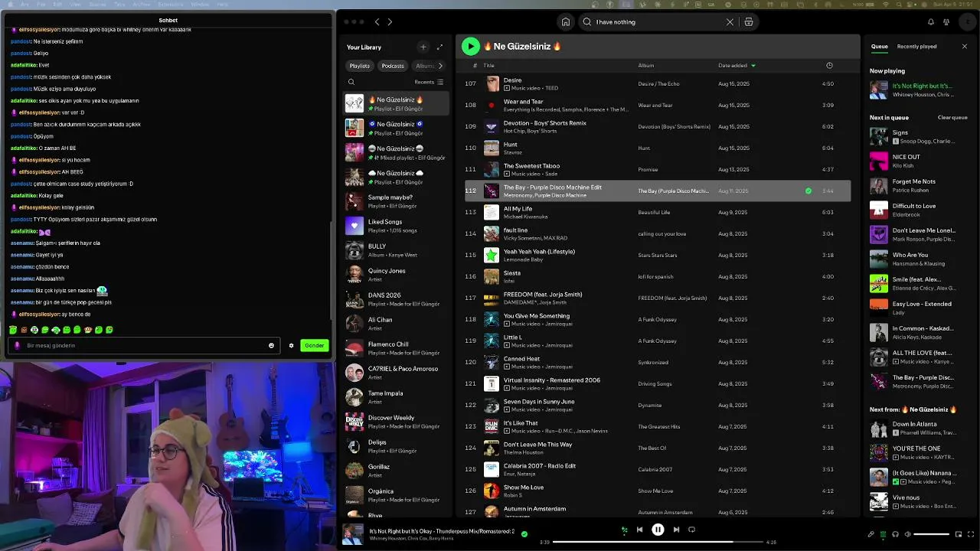Expand Your Library to full view
980x551 pixels.
[439, 47]
